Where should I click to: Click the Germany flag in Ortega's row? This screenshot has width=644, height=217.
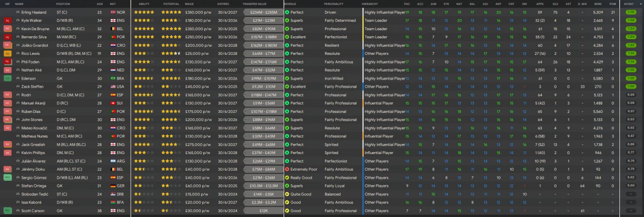pos(112,186)
